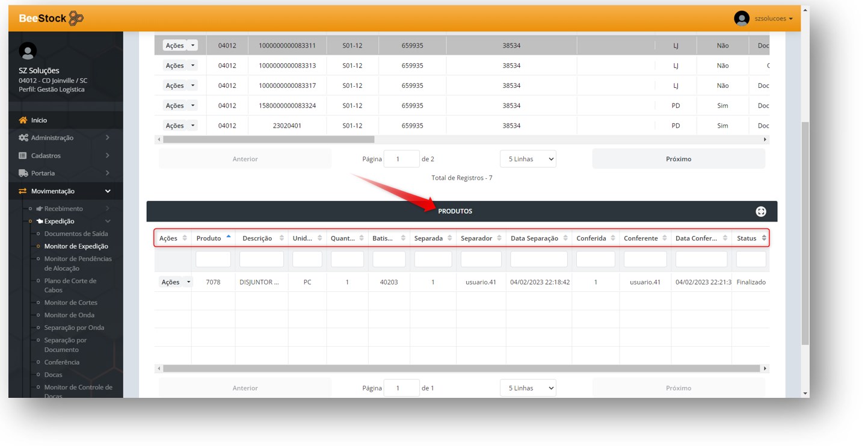Open Monitor de Onda menu item

pyautogui.click(x=69, y=315)
